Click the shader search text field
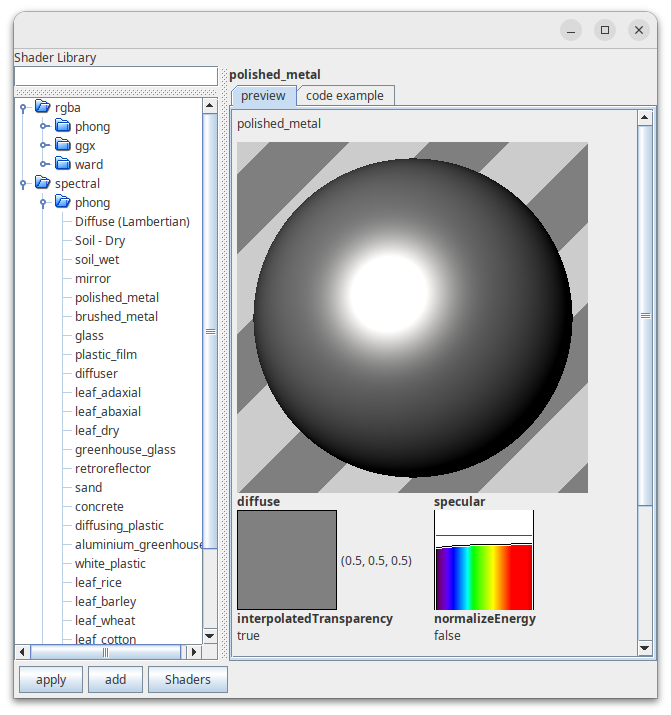Viewport: 671px width, 715px height. 116,76
